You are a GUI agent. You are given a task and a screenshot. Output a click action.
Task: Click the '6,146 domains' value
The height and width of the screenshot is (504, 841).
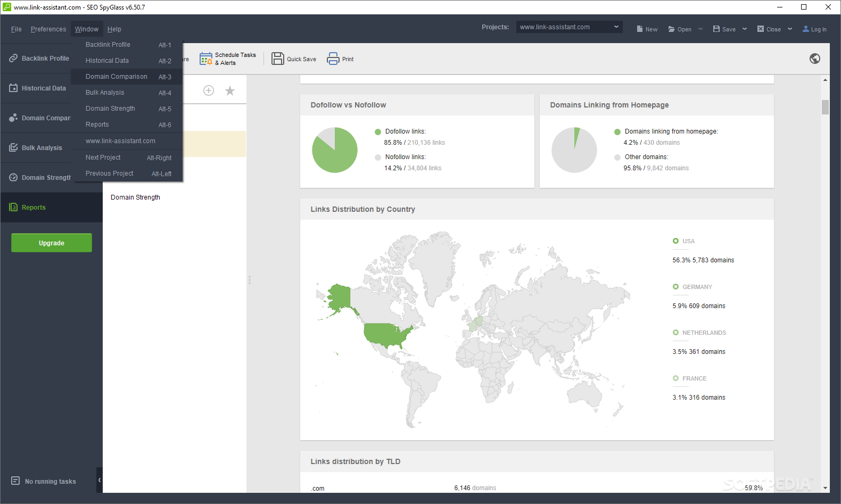475,488
